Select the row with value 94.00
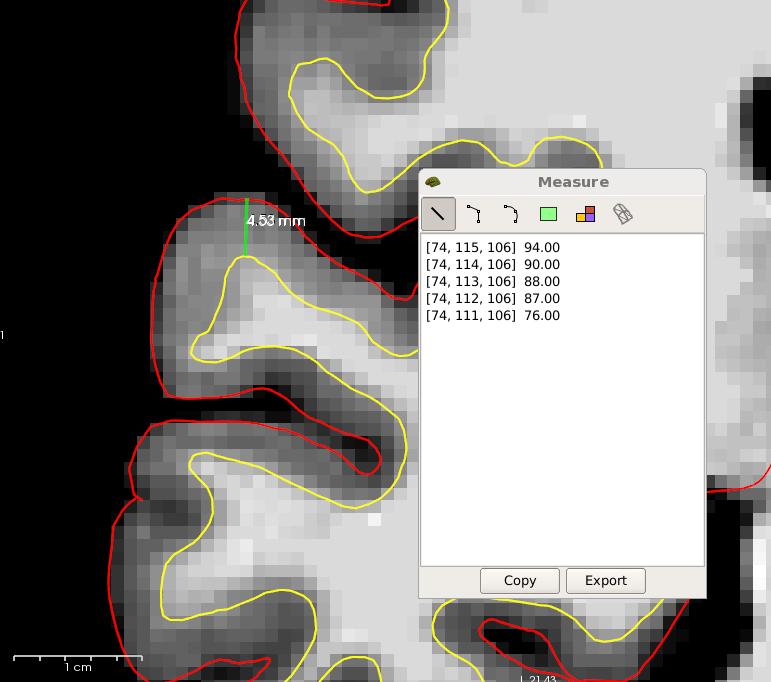771x682 pixels. (492, 248)
